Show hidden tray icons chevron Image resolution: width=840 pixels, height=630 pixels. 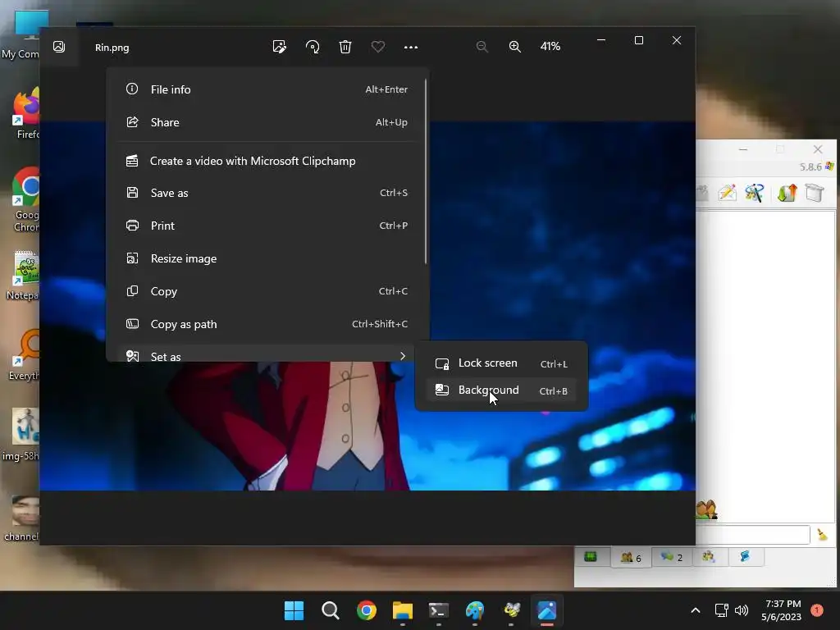pos(696,610)
